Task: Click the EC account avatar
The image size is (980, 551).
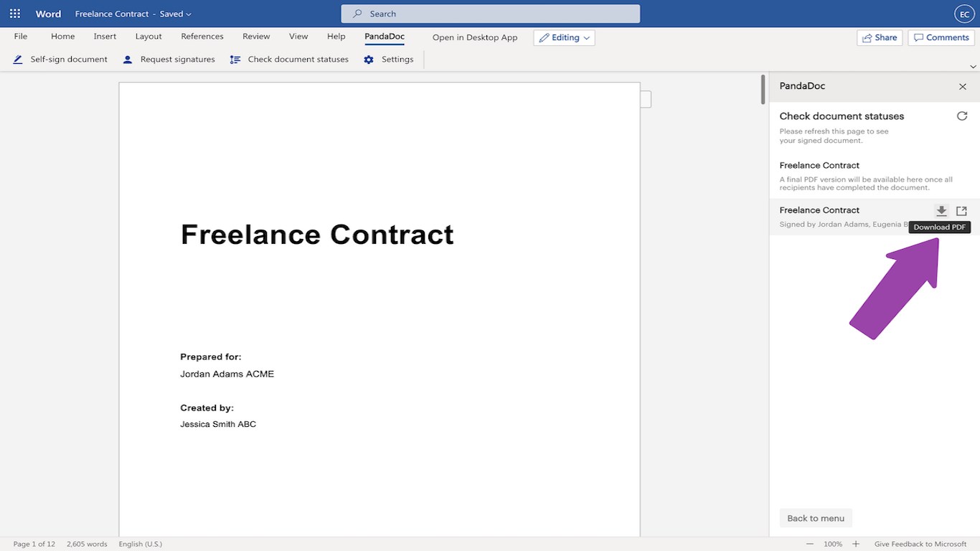Action: pyautogui.click(x=964, y=14)
